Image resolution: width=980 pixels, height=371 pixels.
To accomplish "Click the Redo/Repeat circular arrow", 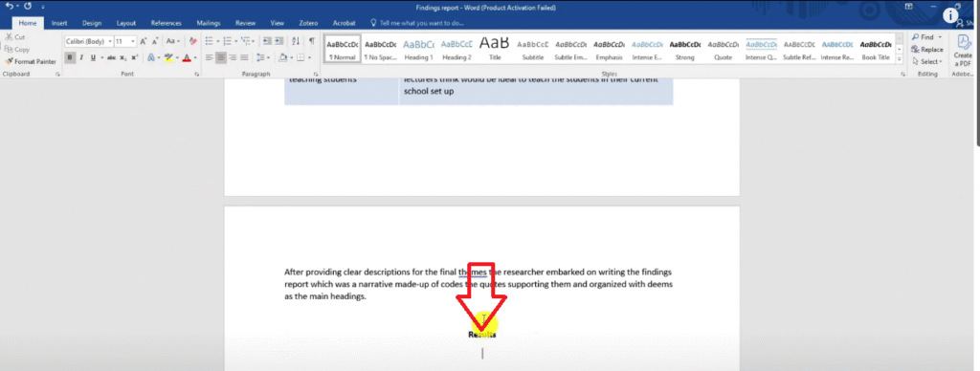I will tap(28, 6).
